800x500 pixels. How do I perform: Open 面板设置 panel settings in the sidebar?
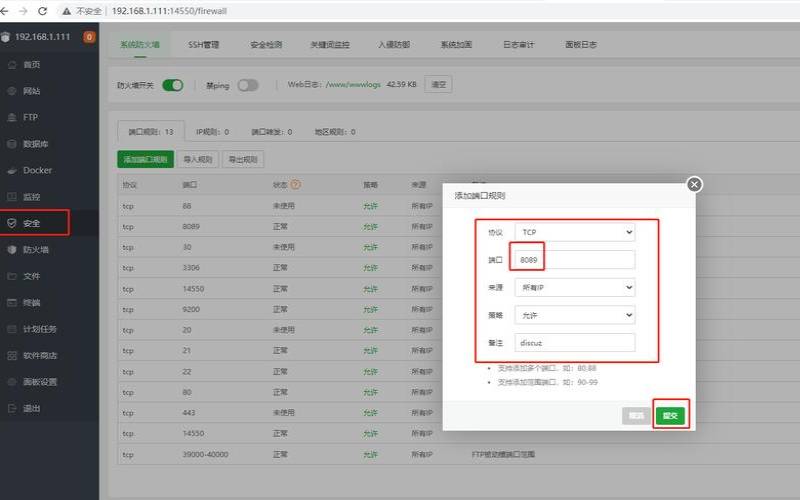point(39,382)
